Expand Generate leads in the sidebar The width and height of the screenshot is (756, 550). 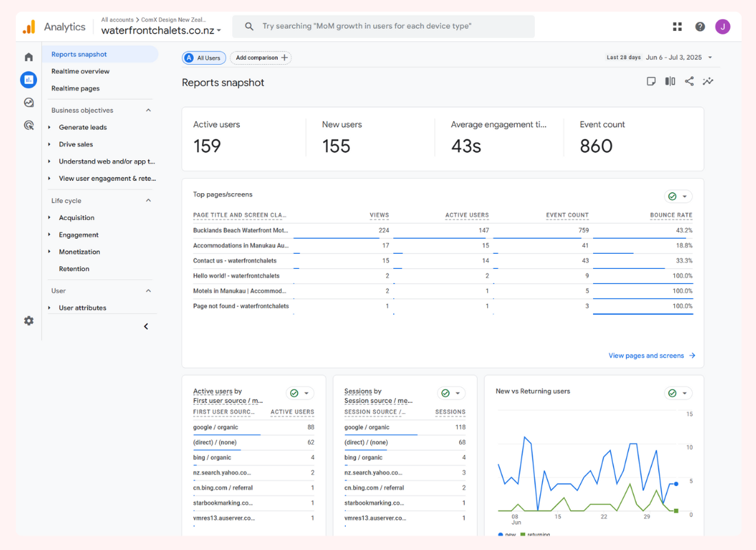pyautogui.click(x=49, y=127)
